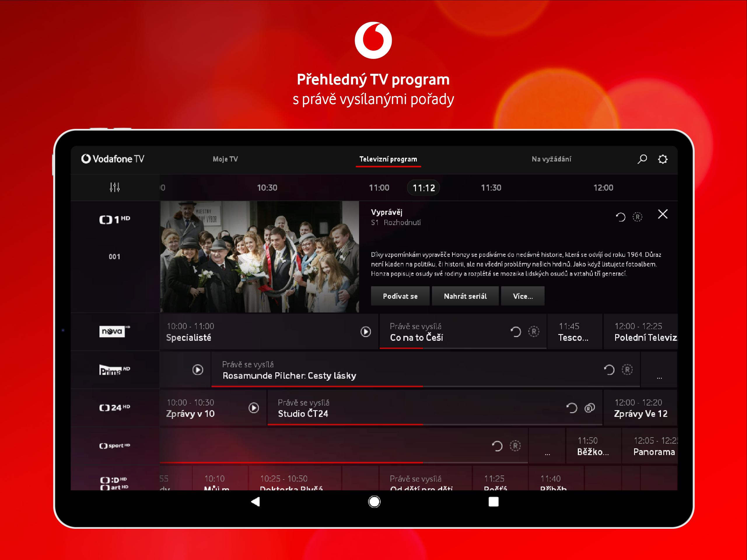The height and width of the screenshot is (560, 747).
Task: Open the Zprávy Ve 12 cell
Action: 640,408
